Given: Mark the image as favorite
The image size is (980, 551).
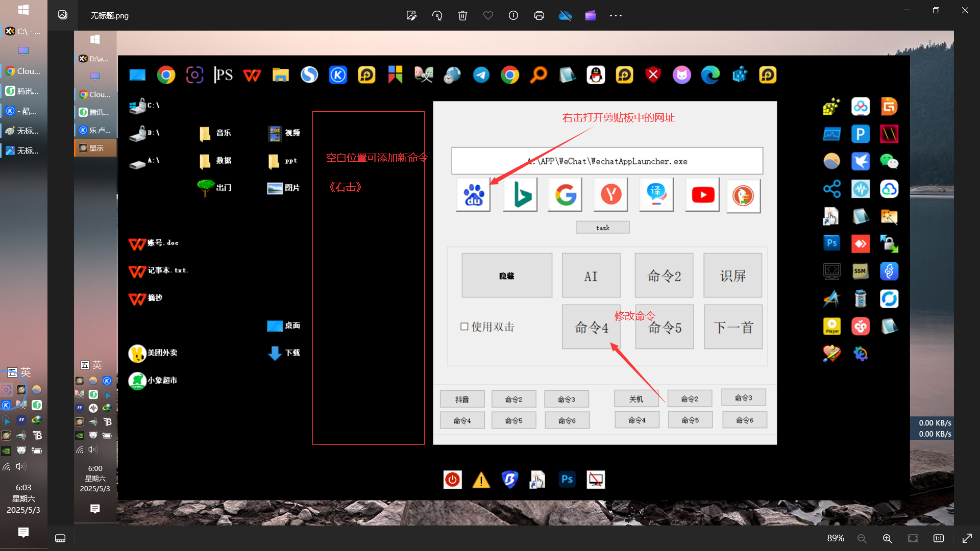Looking at the screenshot, I should coord(488,15).
